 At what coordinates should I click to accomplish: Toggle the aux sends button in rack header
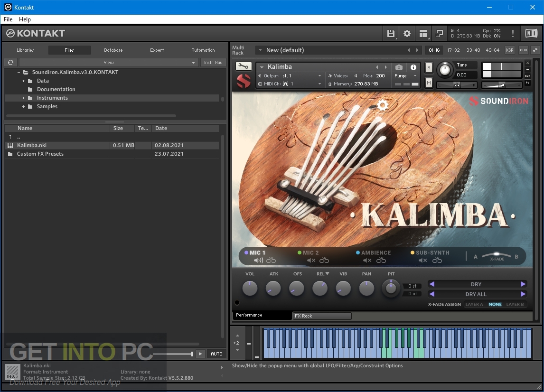[523, 50]
